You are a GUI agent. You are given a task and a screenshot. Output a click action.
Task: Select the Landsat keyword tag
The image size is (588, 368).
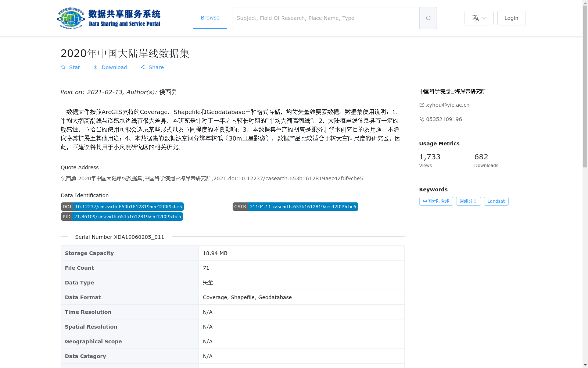click(x=496, y=201)
